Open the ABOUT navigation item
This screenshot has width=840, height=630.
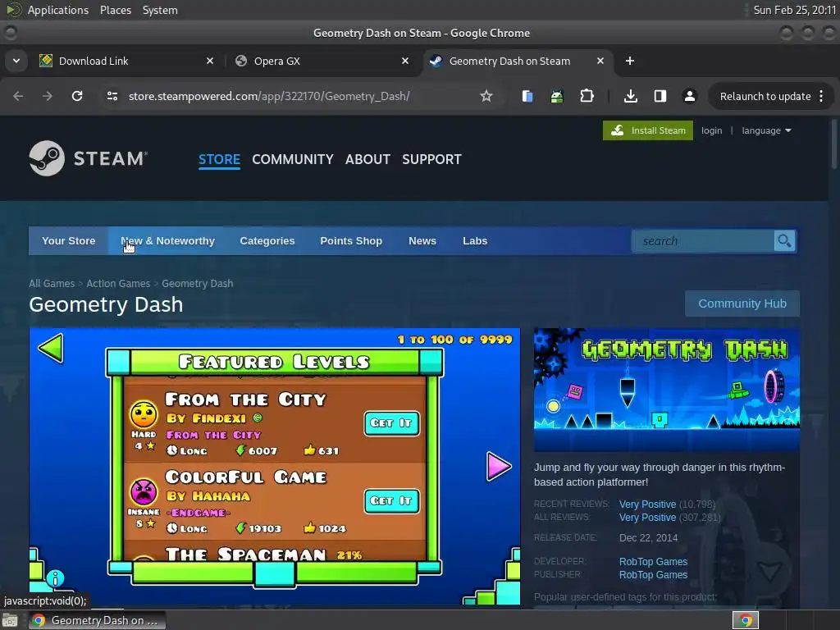pos(367,159)
